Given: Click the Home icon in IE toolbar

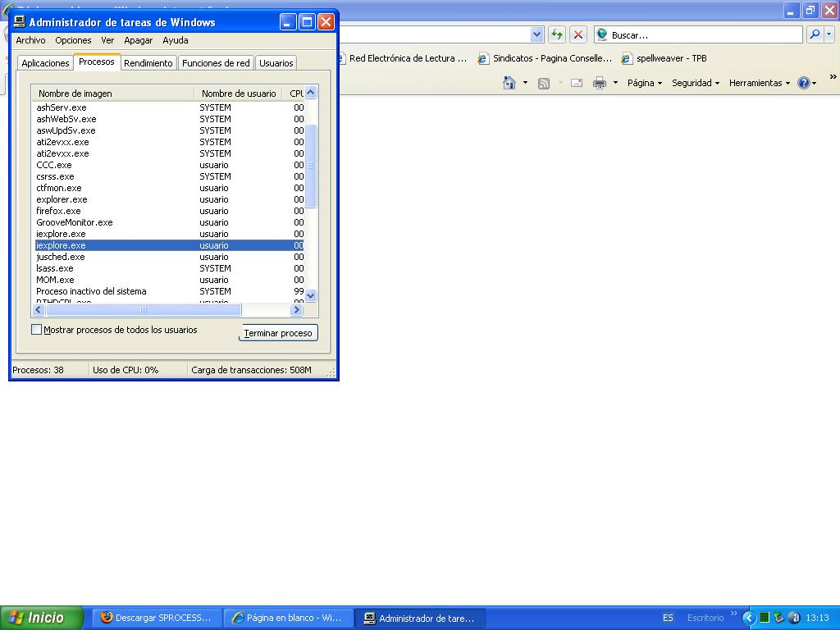Looking at the screenshot, I should click(509, 83).
